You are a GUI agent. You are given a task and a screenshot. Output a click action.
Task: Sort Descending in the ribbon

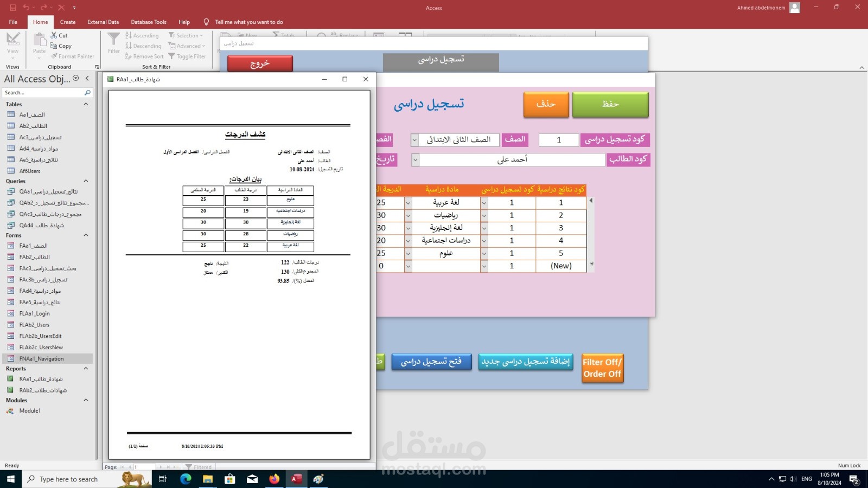(x=143, y=46)
